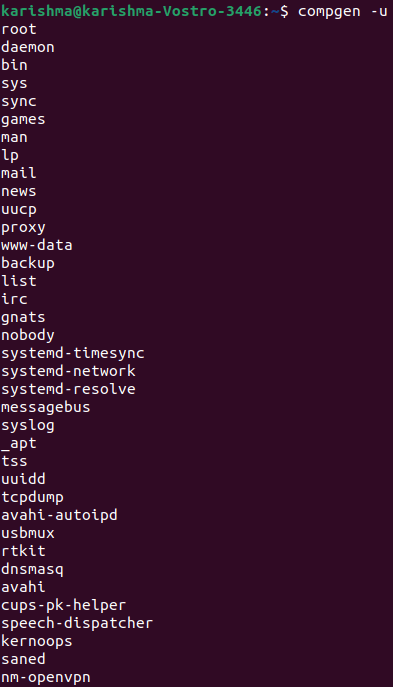Click the 'dnsmasq' user line
Viewport: 393px width, 687px height.
(x=32, y=570)
